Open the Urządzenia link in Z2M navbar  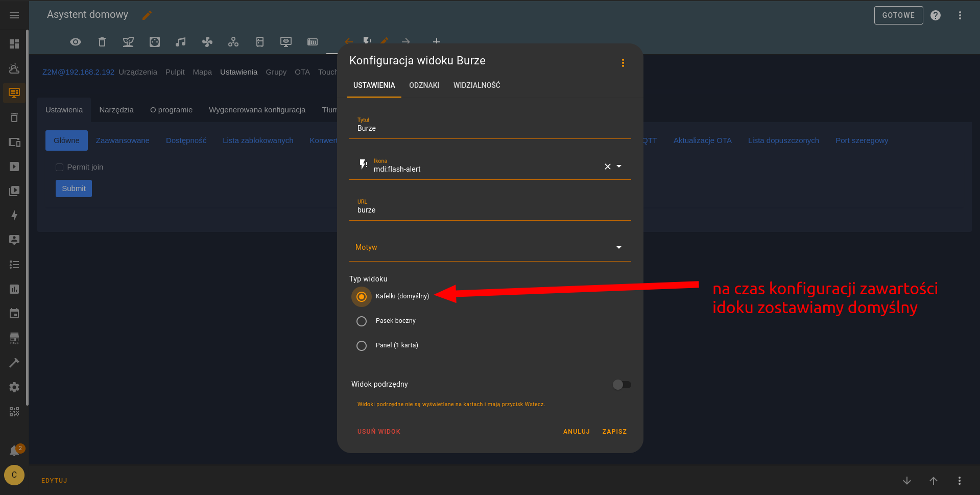tap(138, 72)
